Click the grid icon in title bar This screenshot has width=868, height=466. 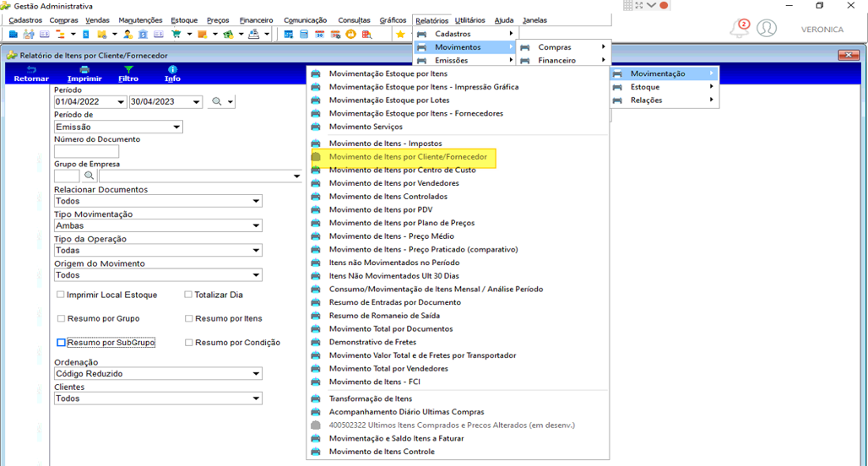point(627,6)
